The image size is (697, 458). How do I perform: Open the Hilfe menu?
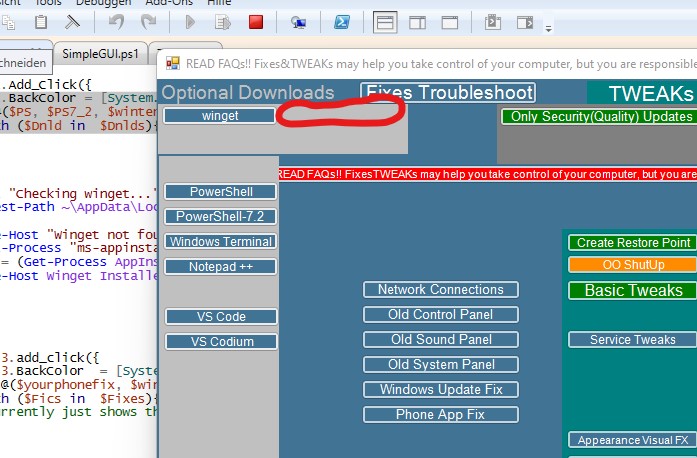click(x=219, y=3)
